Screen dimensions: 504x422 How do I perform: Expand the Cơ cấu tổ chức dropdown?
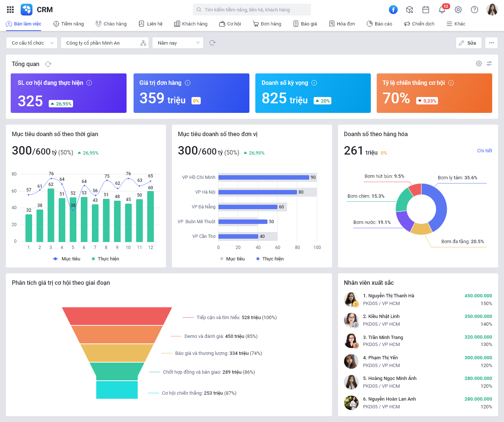pos(32,43)
